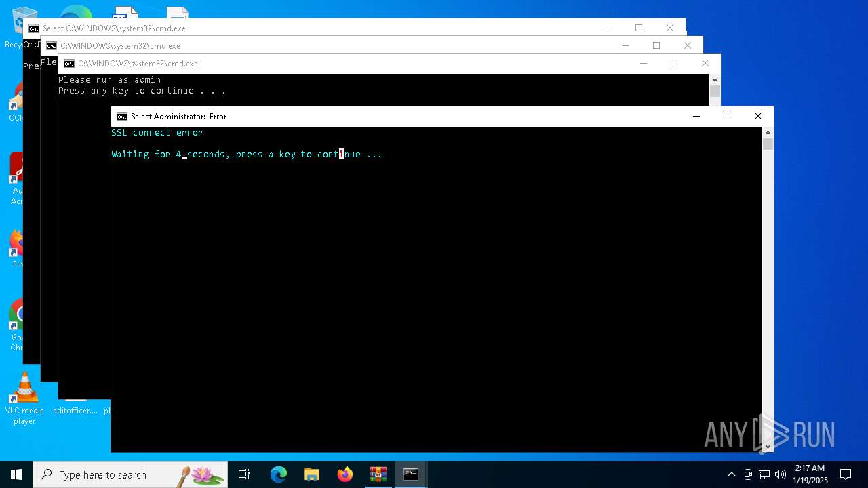Open network status tray icon
Image resolution: width=868 pixels, height=488 pixels.
pos(764,474)
